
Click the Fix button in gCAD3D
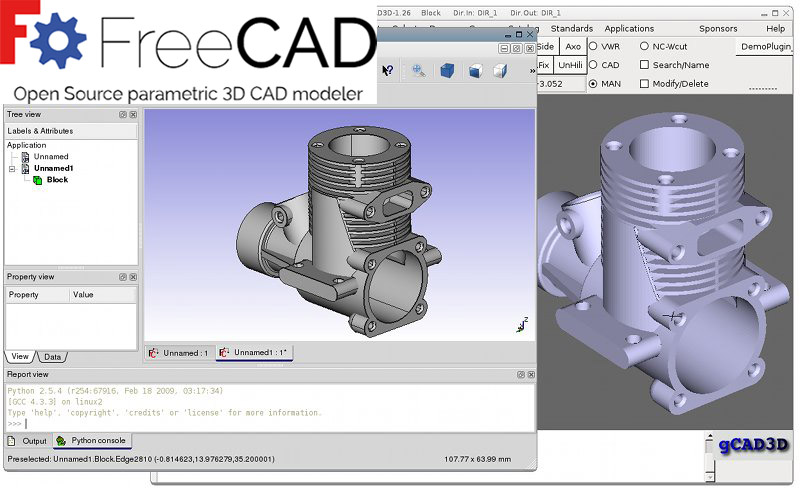click(x=544, y=65)
